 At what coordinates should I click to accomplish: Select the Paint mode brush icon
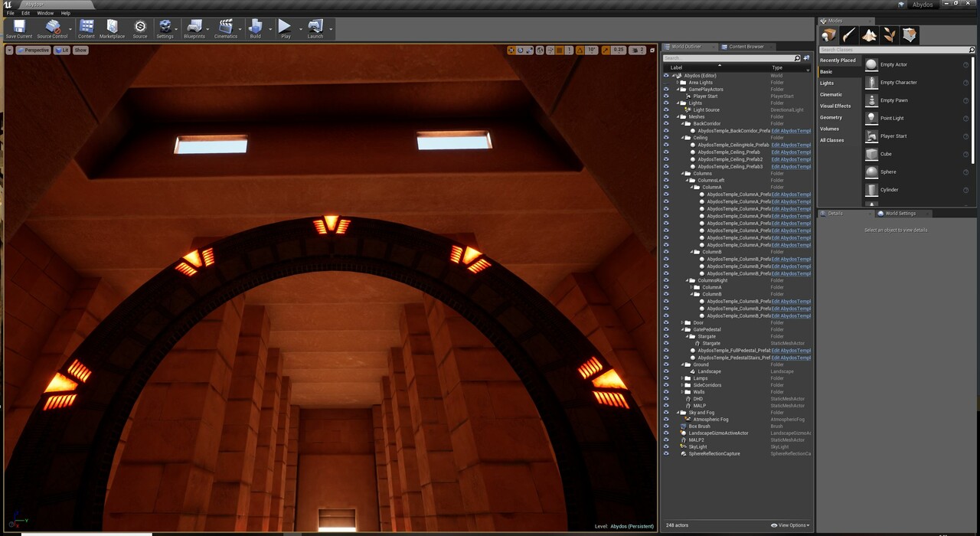tap(849, 35)
